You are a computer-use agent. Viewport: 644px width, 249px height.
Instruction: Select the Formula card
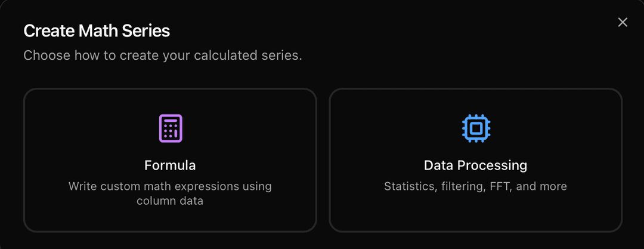coord(170,160)
